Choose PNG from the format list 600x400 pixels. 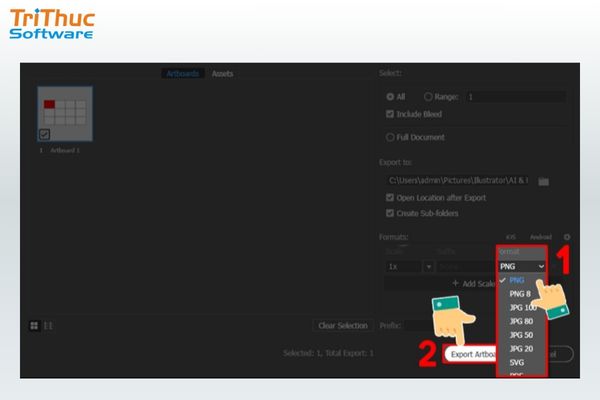tap(517, 280)
